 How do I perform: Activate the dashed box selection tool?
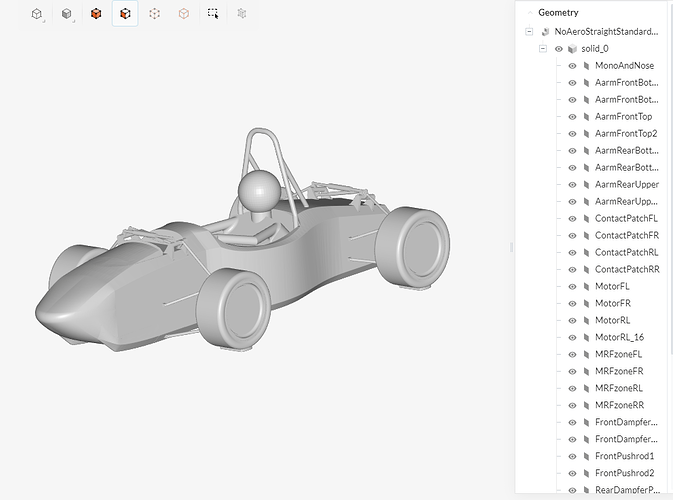click(x=213, y=14)
